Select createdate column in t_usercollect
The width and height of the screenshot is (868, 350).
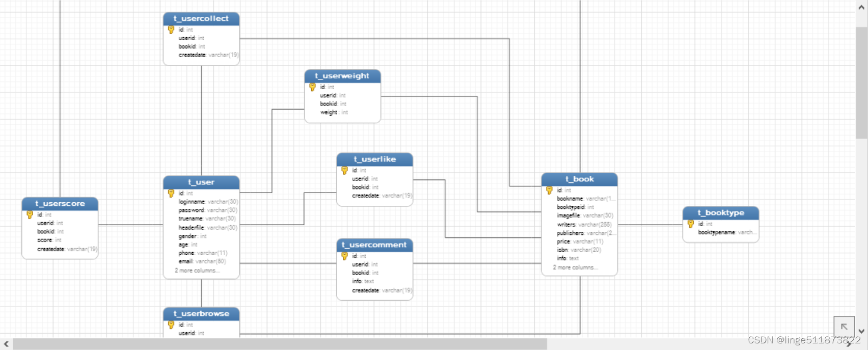tap(208, 55)
